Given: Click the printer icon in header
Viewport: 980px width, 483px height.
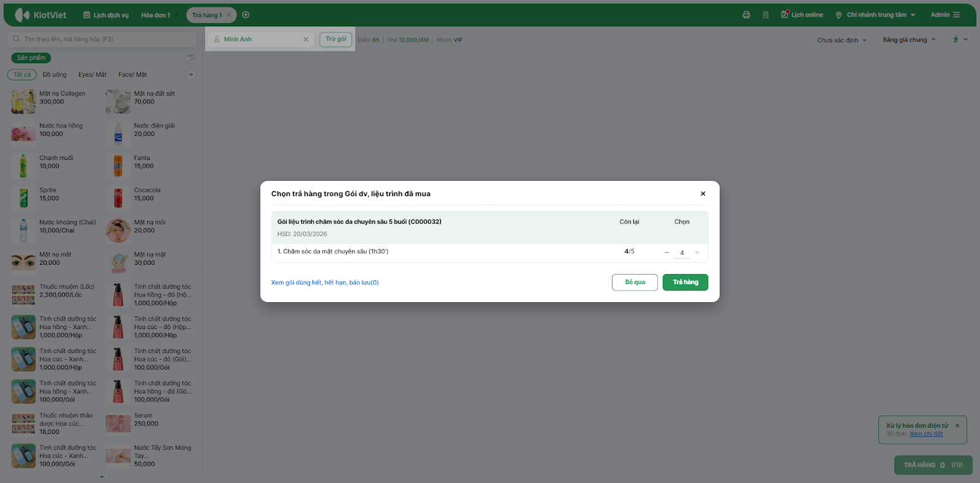Looking at the screenshot, I should [x=746, y=15].
